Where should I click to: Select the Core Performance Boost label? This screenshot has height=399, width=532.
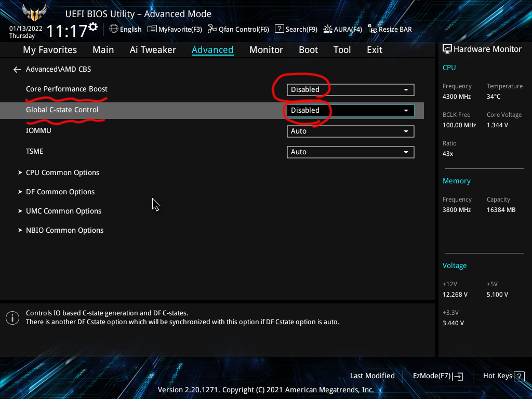click(x=66, y=89)
